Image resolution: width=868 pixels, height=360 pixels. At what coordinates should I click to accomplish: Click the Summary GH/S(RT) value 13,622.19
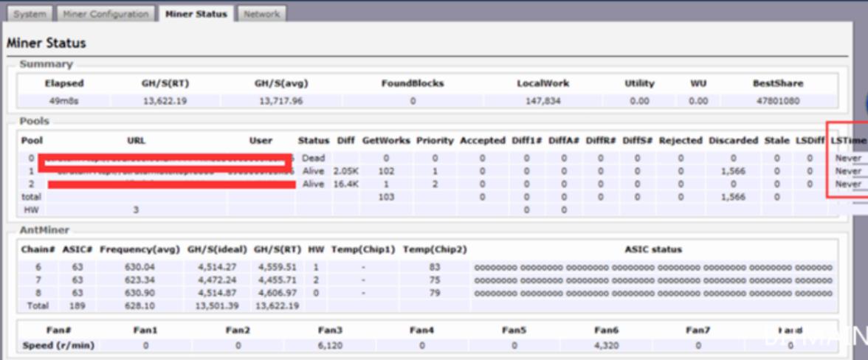click(x=165, y=101)
